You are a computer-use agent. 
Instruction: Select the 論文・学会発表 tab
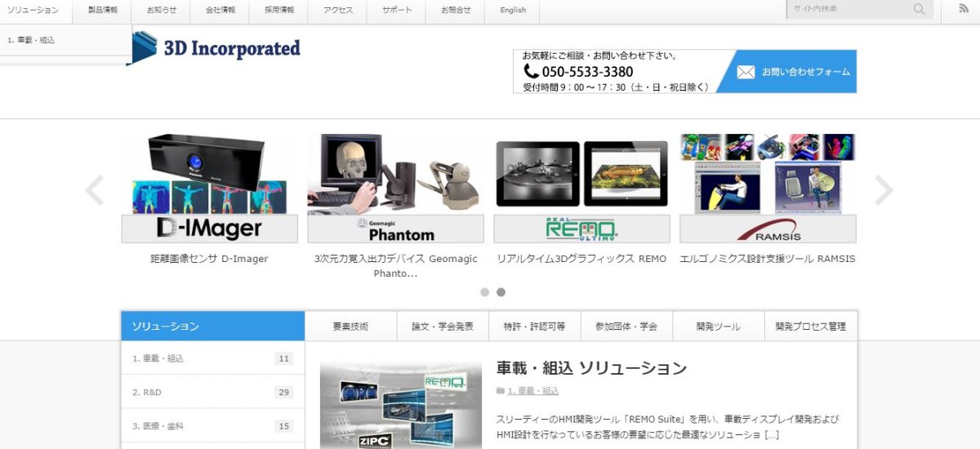tap(443, 326)
